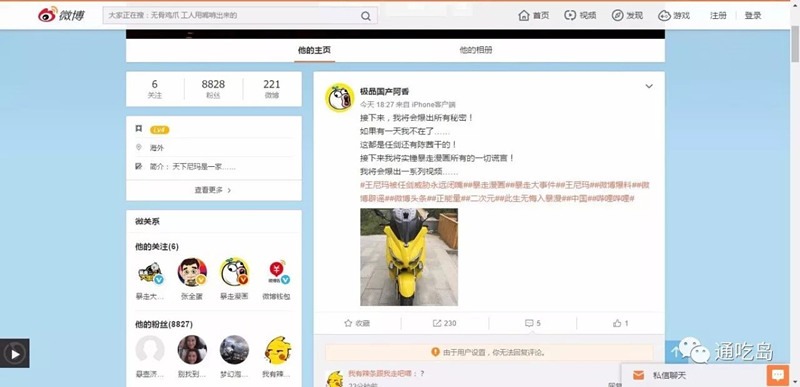Switch to 他的相册 tab
The height and width of the screenshot is (387, 800).
[476, 50]
